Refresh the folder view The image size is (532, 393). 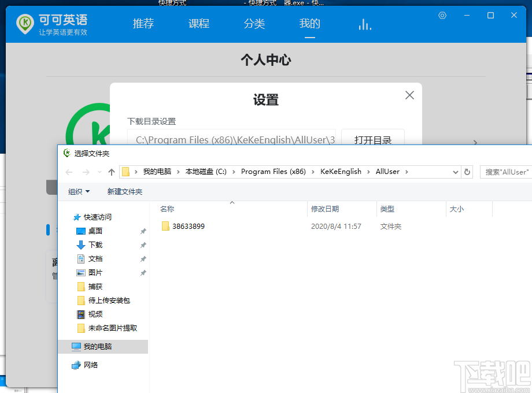[467, 172]
